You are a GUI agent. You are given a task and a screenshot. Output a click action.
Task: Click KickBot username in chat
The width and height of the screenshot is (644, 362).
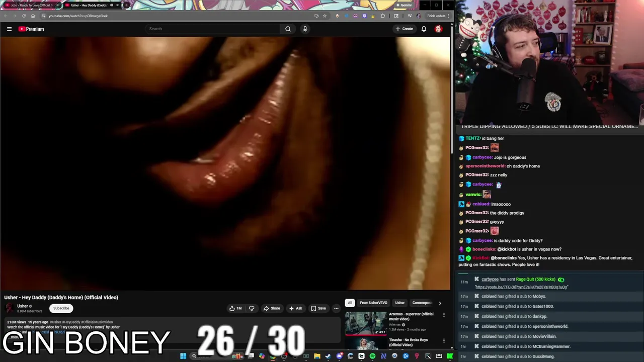click(x=480, y=258)
